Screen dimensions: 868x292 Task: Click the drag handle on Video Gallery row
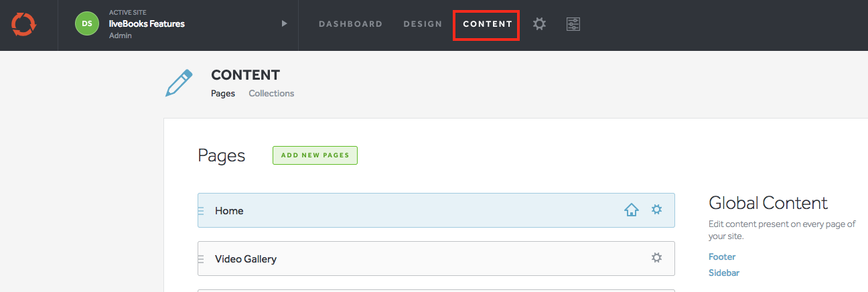pos(201,259)
